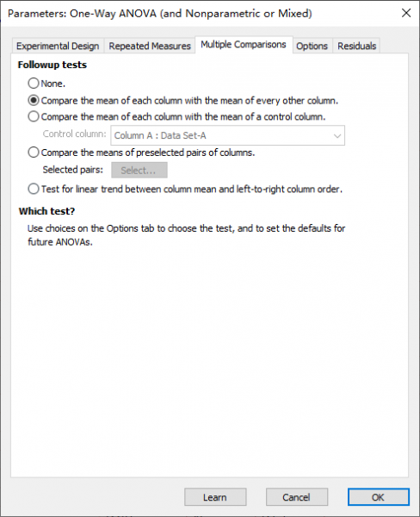Go to the Options tab
The width and height of the screenshot is (420, 517).
(312, 46)
